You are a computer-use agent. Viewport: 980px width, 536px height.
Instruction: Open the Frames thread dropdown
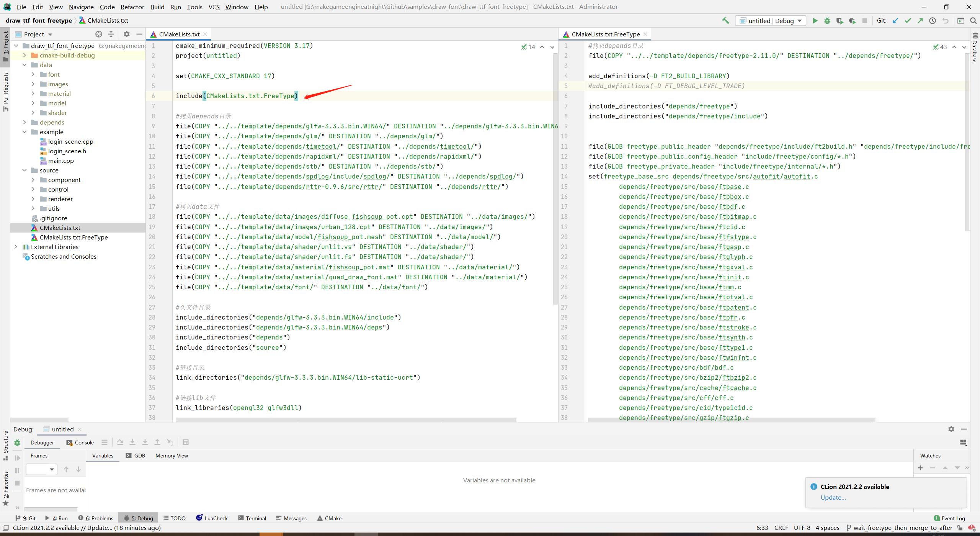point(41,469)
